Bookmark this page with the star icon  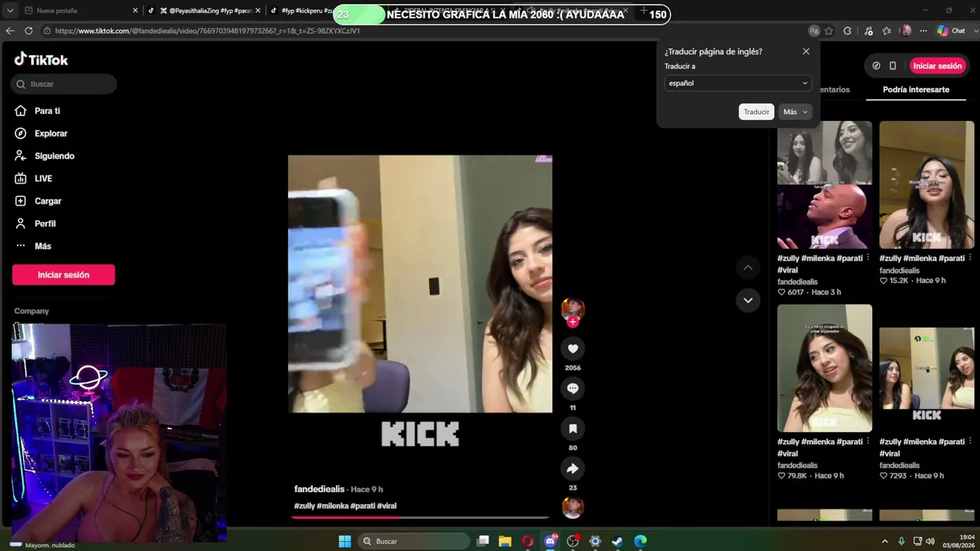(x=828, y=31)
